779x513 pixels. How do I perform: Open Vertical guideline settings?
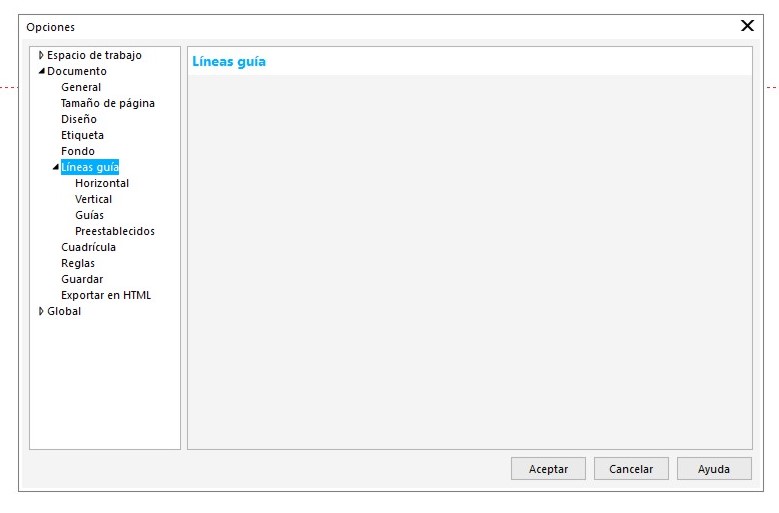(x=94, y=200)
